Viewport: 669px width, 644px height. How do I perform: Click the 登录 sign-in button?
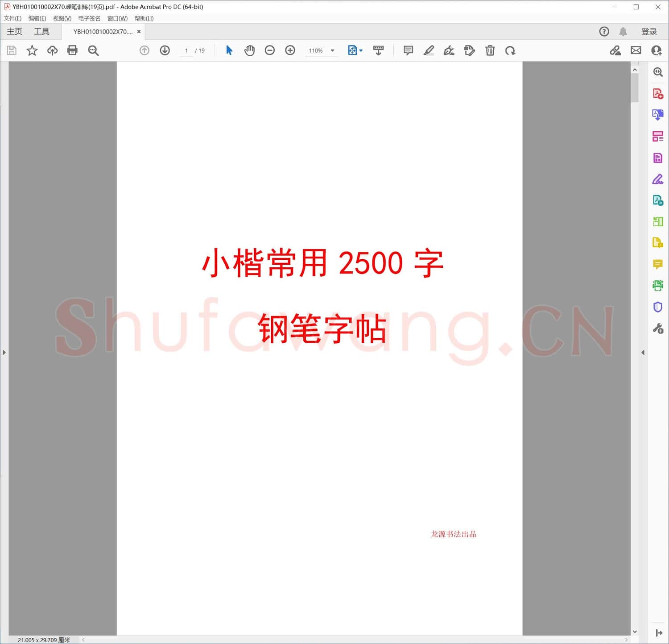tap(649, 32)
